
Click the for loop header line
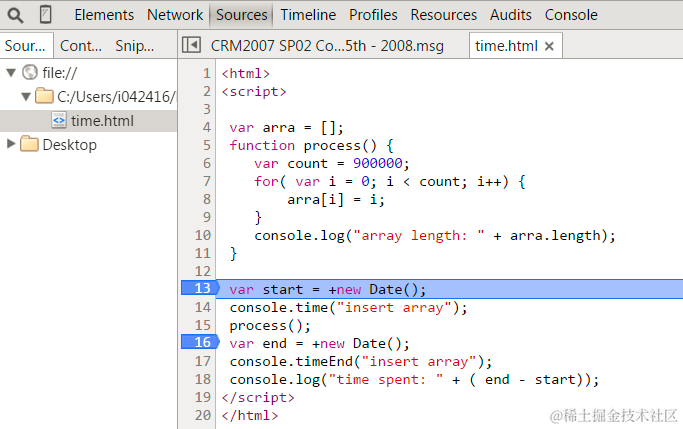pos(389,182)
